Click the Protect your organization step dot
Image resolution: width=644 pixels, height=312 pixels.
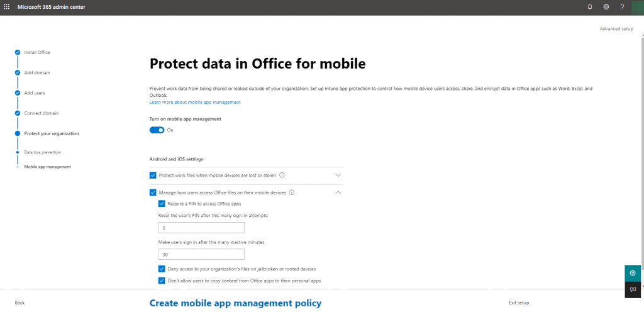tap(17, 133)
